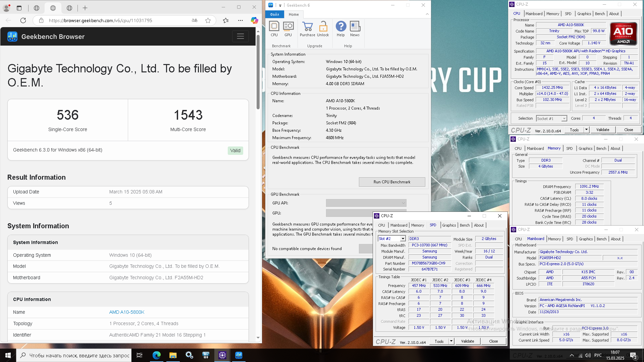Switch to Bench tab in CPU-Z processor window

[x=600, y=14]
